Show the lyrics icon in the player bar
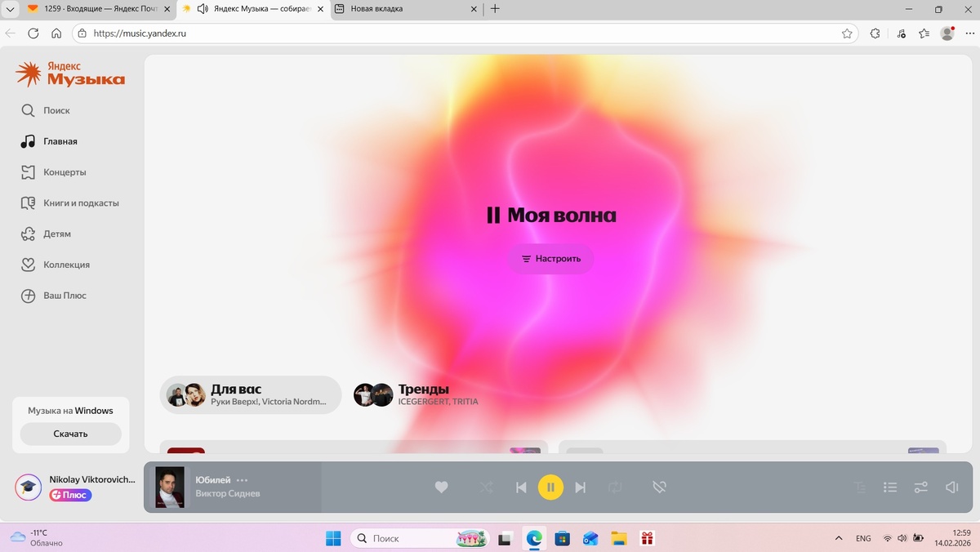 860,487
